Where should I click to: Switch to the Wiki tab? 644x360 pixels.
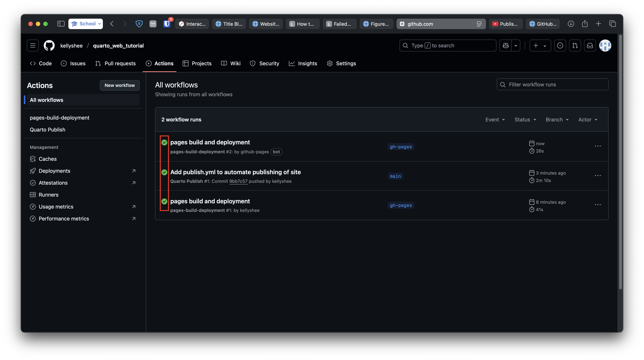click(231, 64)
